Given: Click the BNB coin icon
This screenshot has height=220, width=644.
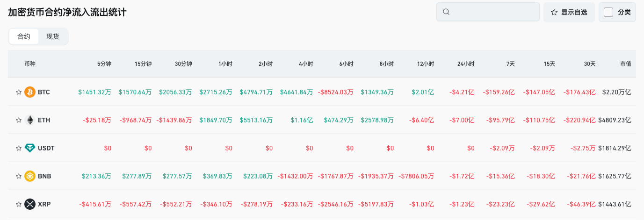Looking at the screenshot, I should [x=30, y=176].
